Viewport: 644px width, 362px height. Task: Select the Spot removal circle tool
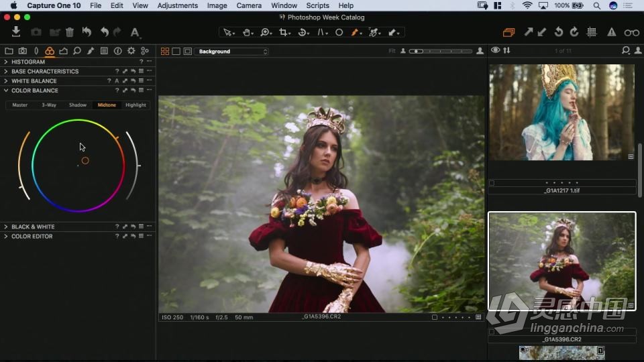pyautogui.click(x=339, y=32)
